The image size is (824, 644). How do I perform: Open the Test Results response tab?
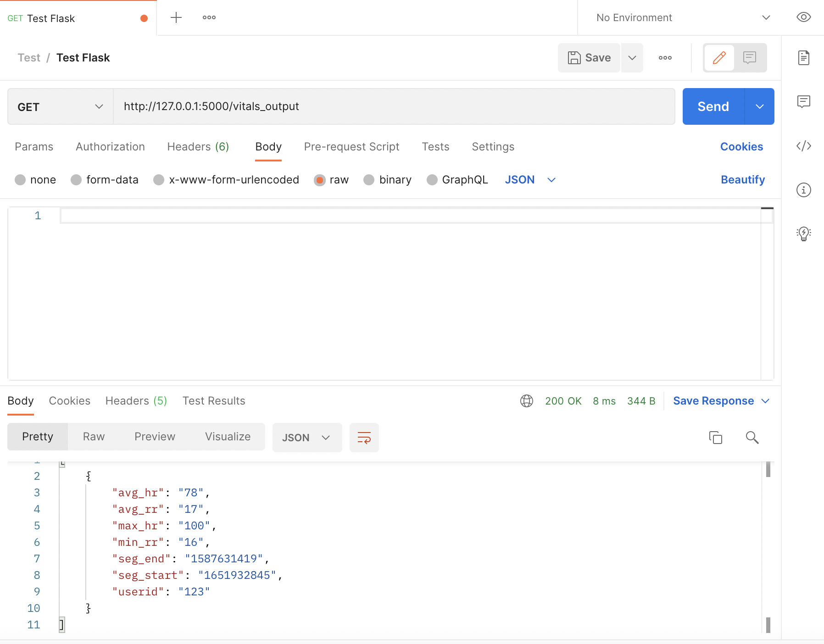[x=214, y=401]
